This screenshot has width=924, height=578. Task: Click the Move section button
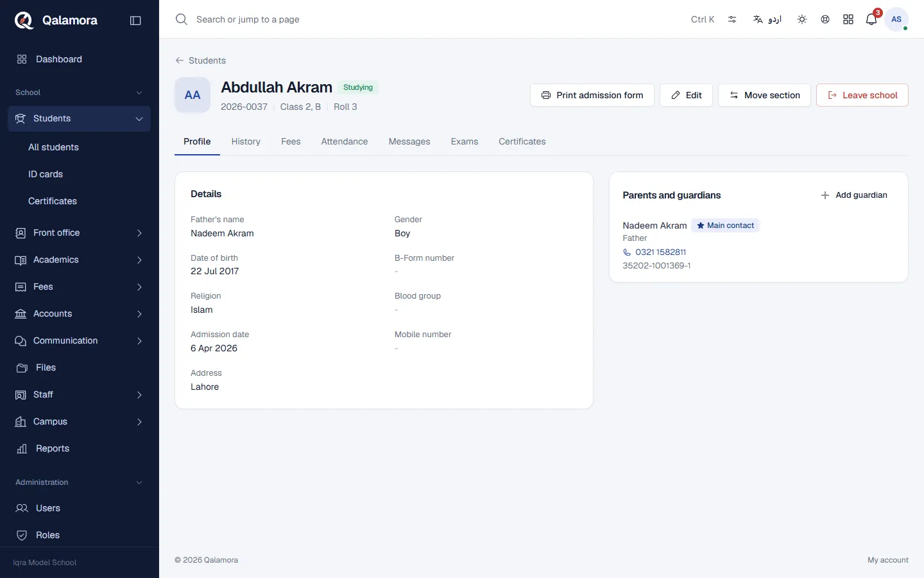pos(764,95)
